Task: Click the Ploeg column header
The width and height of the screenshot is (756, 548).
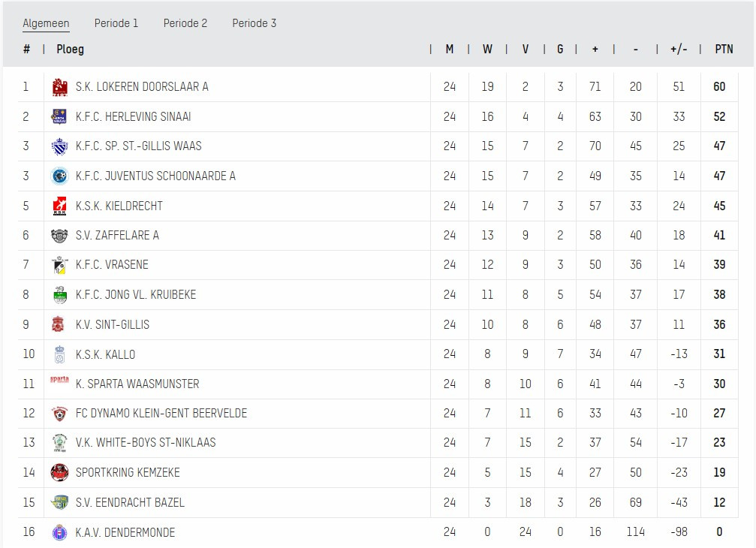Action: click(71, 49)
